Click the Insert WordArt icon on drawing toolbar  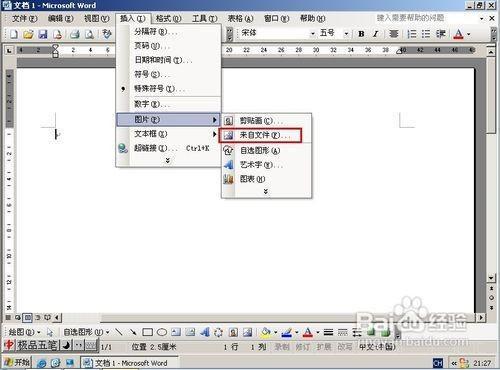205,332
